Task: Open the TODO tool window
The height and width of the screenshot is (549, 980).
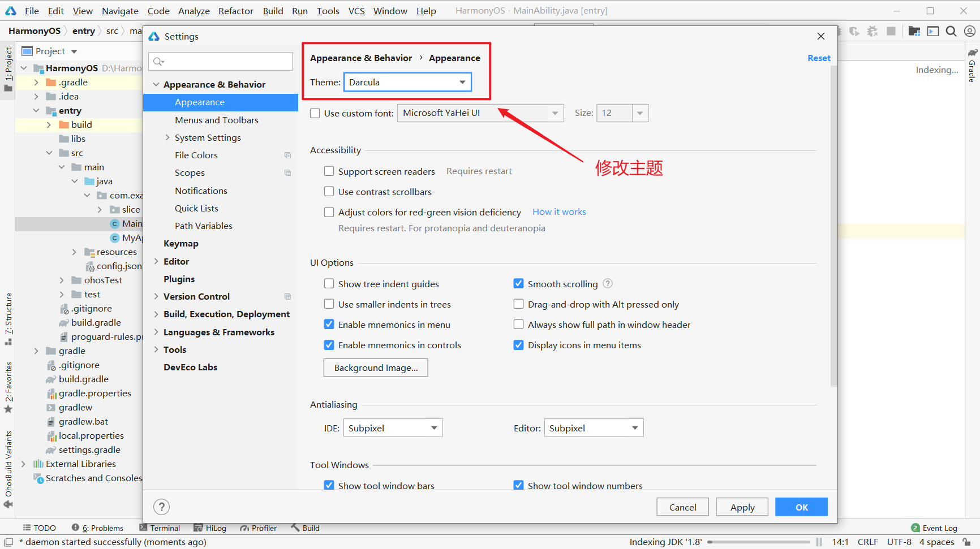Action: (39, 528)
